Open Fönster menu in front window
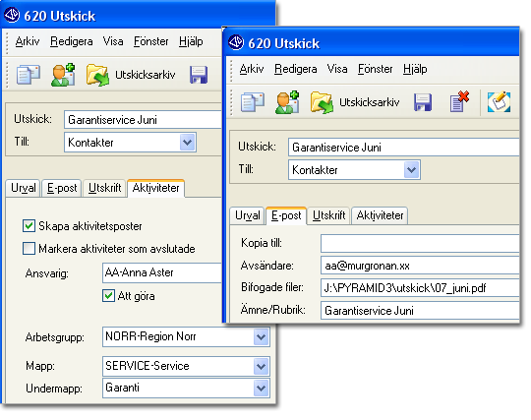The height and width of the screenshot is (420, 531). point(376,69)
